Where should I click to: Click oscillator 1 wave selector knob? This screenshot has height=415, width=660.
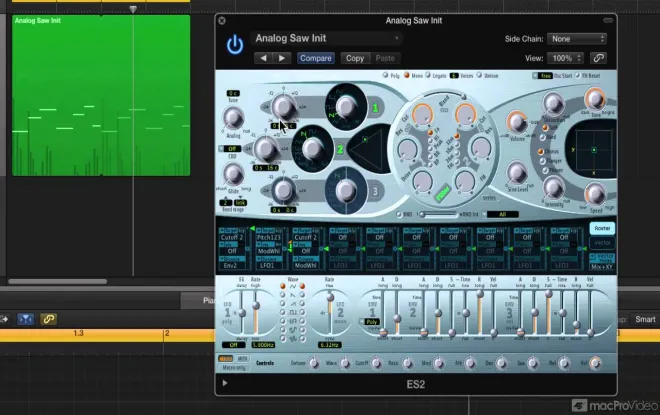point(346,107)
